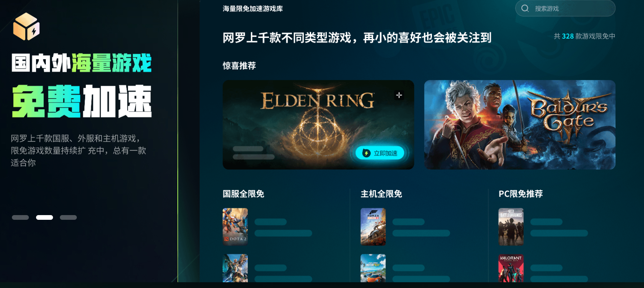Screen dimensions: 644x288
Task: Click the 共 328 款游戏限免中 link
Action: coord(585,36)
